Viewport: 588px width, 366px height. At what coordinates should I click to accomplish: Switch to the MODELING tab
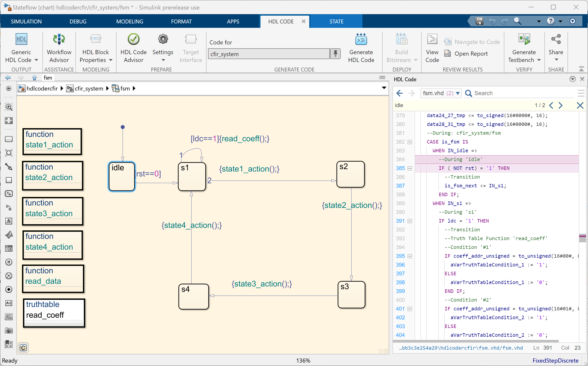pyautogui.click(x=130, y=21)
